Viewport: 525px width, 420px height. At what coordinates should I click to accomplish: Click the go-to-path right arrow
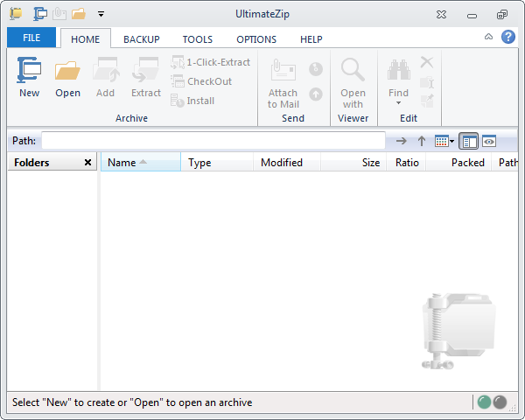point(401,141)
